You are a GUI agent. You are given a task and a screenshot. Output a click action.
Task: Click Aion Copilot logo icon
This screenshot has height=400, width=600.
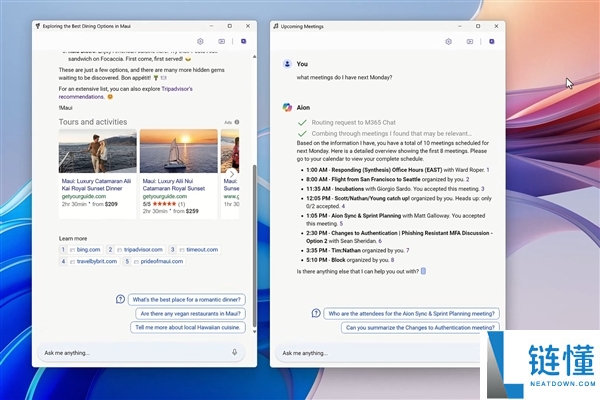click(x=287, y=108)
